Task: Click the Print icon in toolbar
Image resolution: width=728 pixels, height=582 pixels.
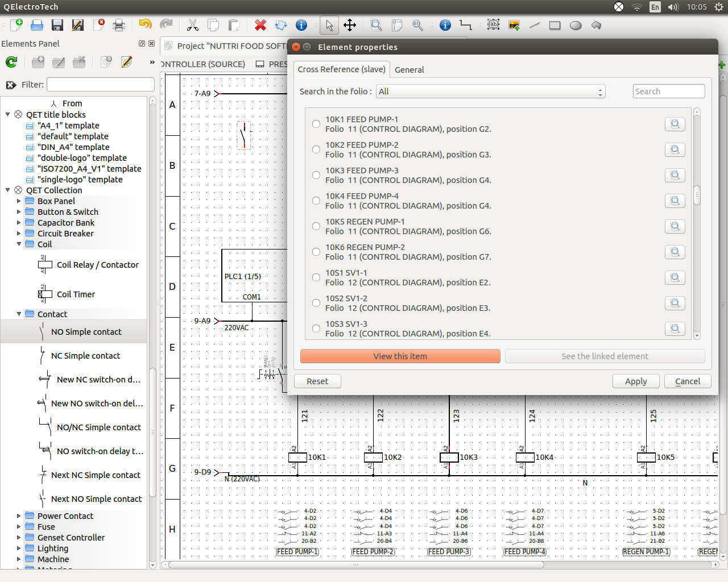Action: tap(119, 25)
